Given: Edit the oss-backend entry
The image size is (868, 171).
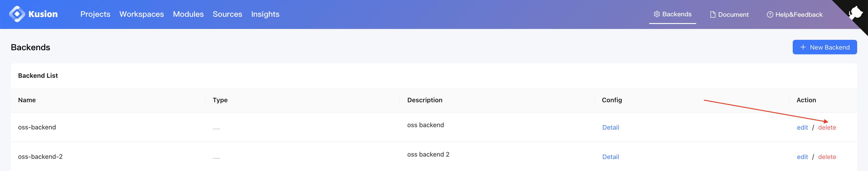Looking at the screenshot, I should click(x=802, y=127).
